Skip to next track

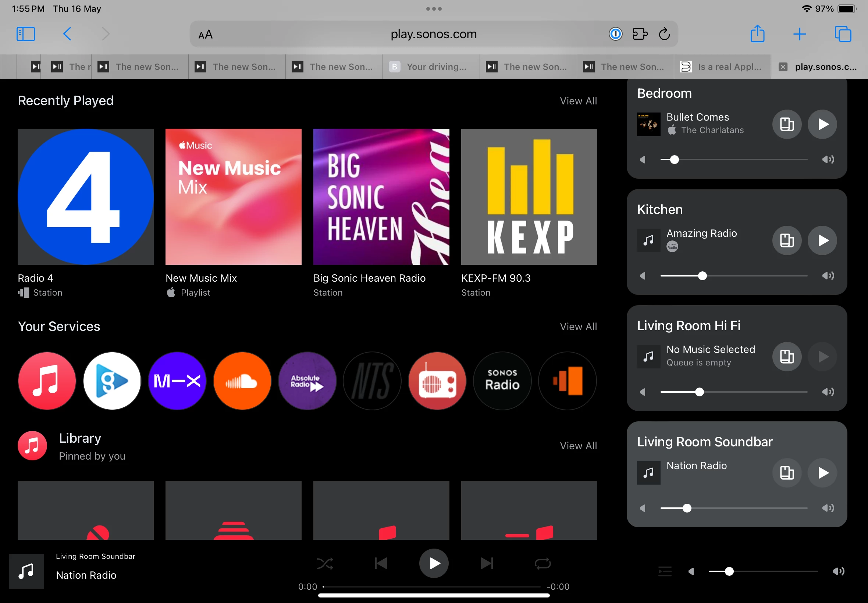point(487,564)
